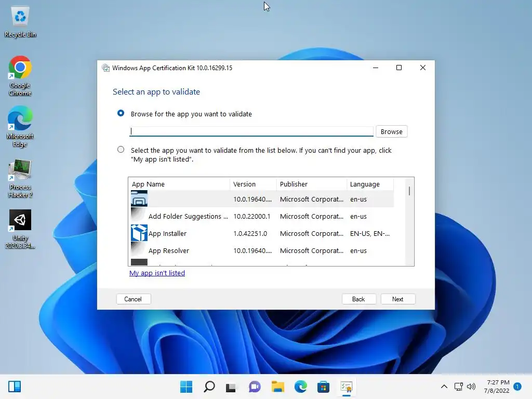The height and width of the screenshot is (399, 532).
Task: Open the Chat taskbar icon
Action: [255, 387]
